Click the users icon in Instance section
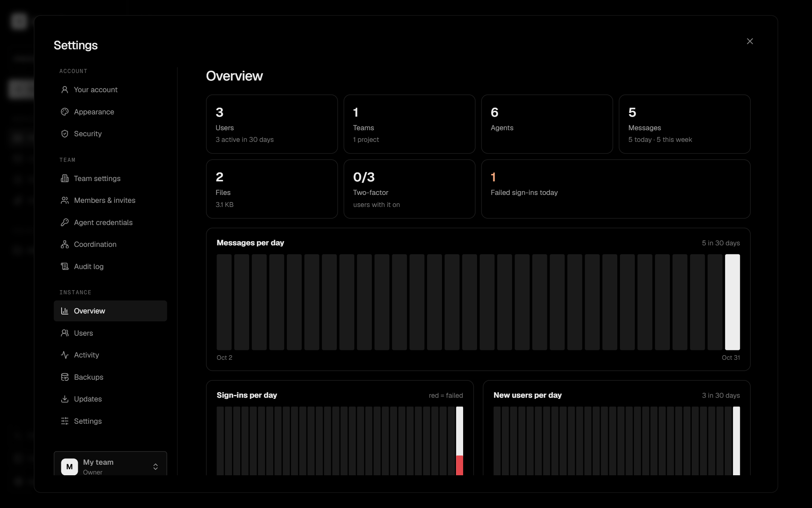 point(65,333)
